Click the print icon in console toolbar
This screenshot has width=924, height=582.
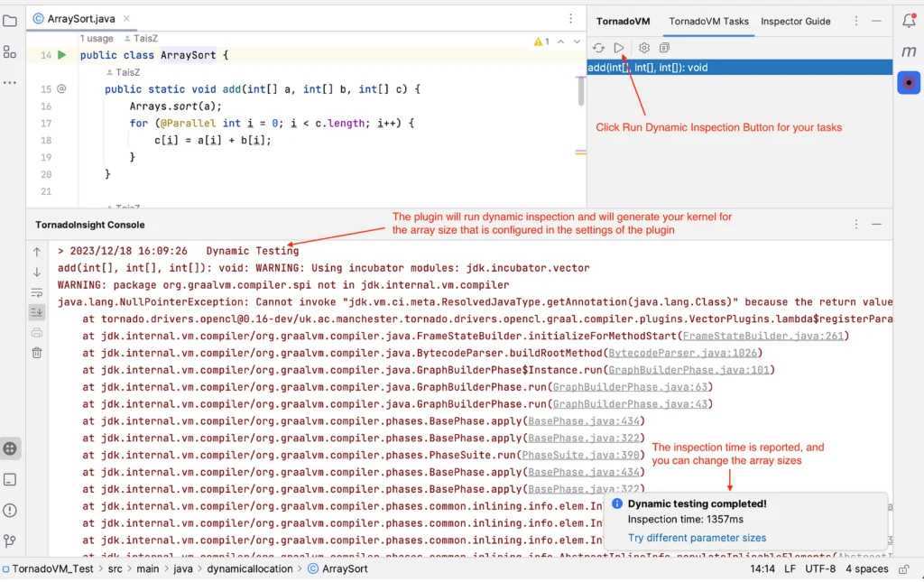(37, 332)
